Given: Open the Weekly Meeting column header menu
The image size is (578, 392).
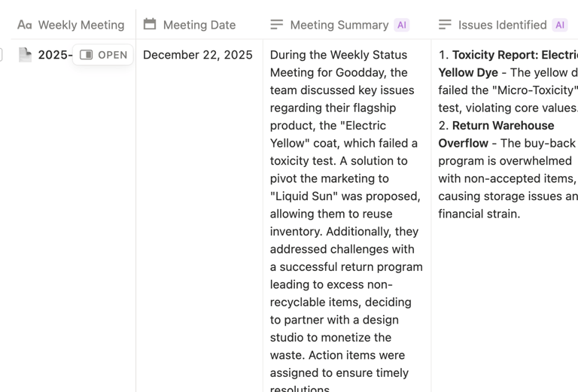Looking at the screenshot, I should click(81, 25).
